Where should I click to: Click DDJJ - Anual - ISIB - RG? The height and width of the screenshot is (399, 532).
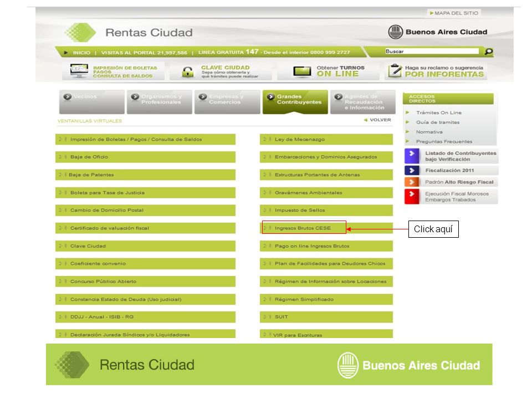coord(145,317)
